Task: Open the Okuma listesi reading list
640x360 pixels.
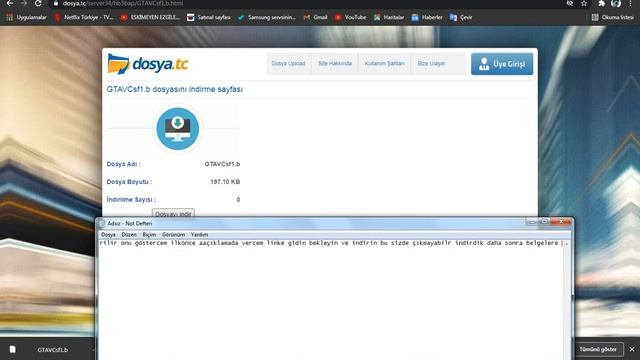Action: point(613,17)
